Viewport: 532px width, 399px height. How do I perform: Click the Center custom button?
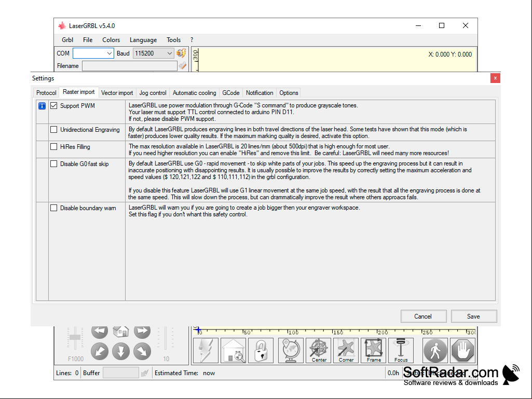pos(319,350)
